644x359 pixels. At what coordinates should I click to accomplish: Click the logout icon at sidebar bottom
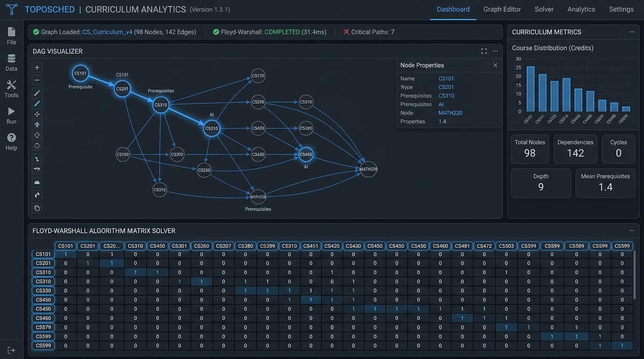pos(11,350)
